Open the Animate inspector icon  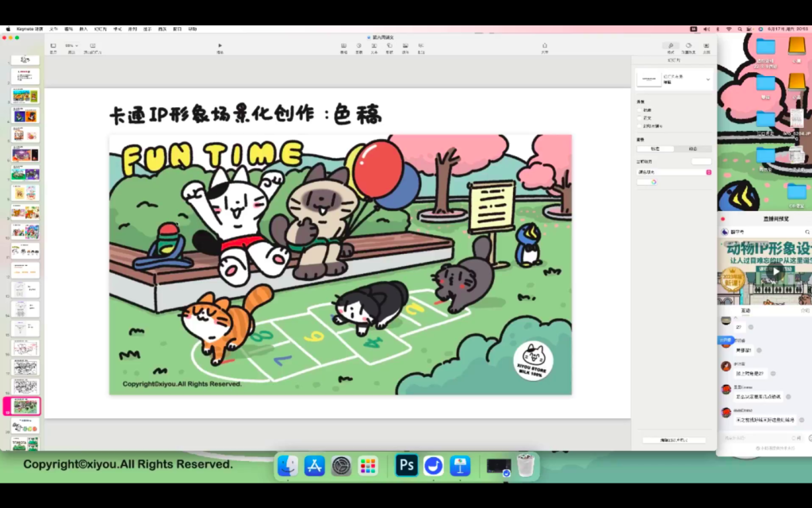tap(688, 46)
